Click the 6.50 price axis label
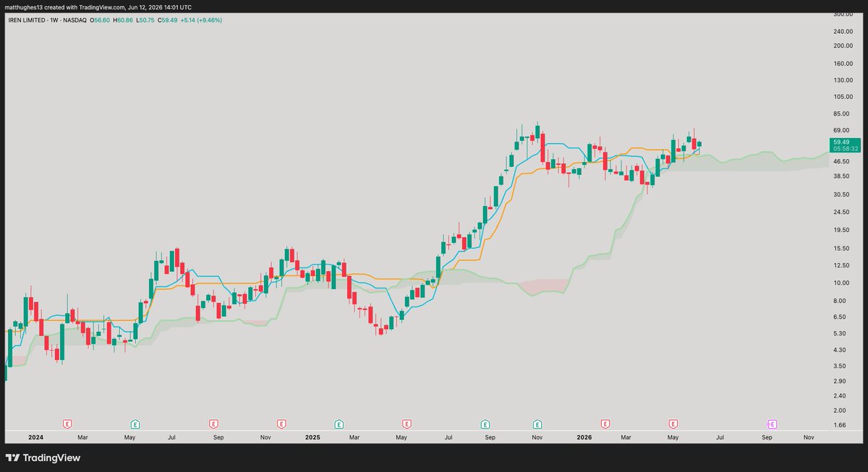 click(840, 317)
